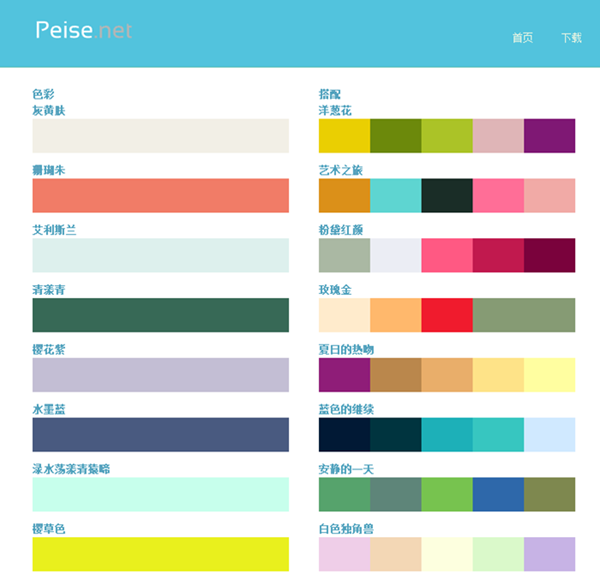Choose the 渌水荡漾清猿啼 mint color bar
This screenshot has height=573, width=600.
(x=160, y=494)
